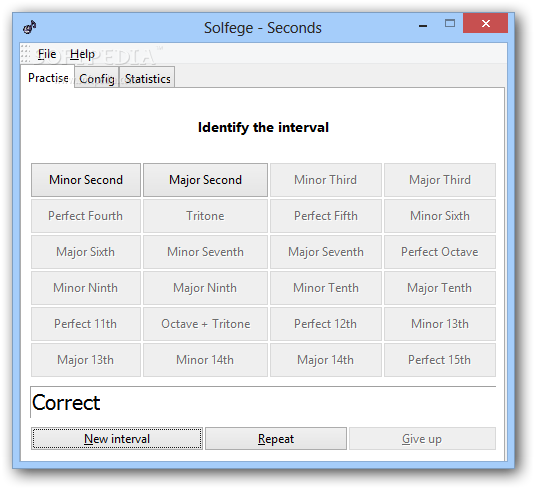Select the Perfect Fourth button
The height and width of the screenshot is (489, 535).
[86, 216]
